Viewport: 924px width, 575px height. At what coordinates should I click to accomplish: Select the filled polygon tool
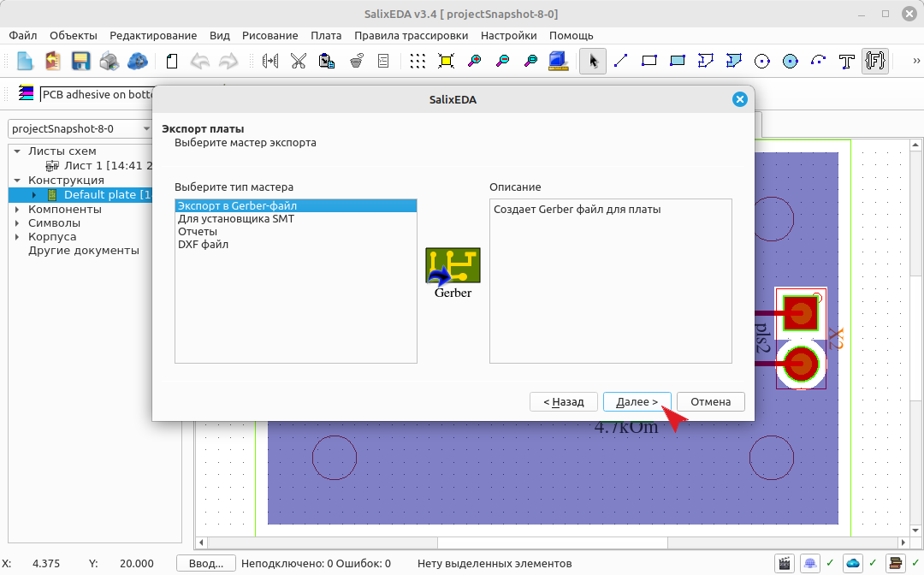[x=734, y=61]
